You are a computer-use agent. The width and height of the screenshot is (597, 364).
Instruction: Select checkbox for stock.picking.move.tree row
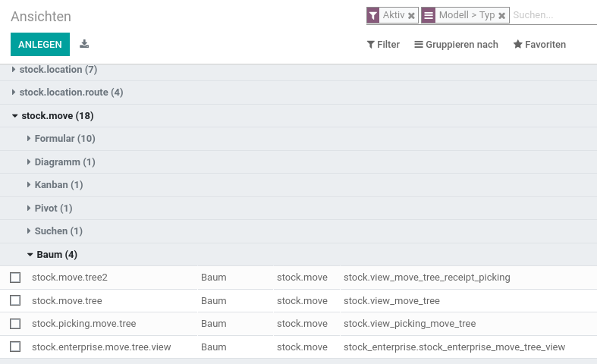(x=15, y=324)
